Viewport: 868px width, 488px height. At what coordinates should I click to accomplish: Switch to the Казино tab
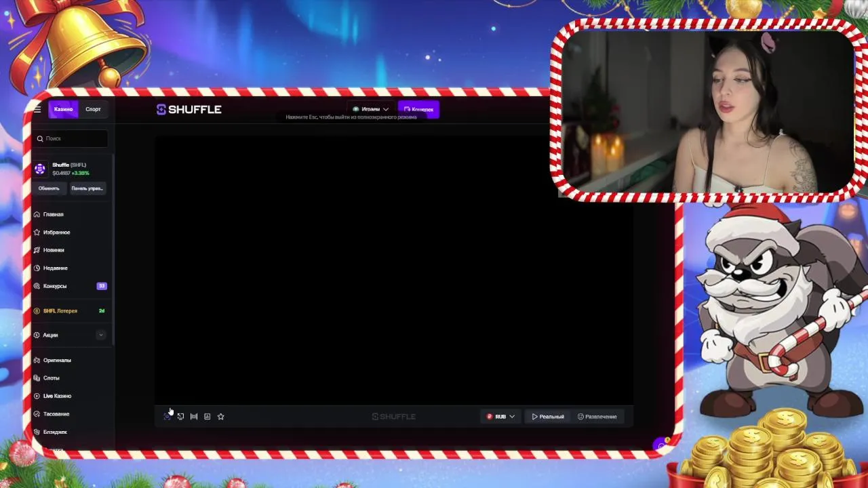tap(63, 109)
